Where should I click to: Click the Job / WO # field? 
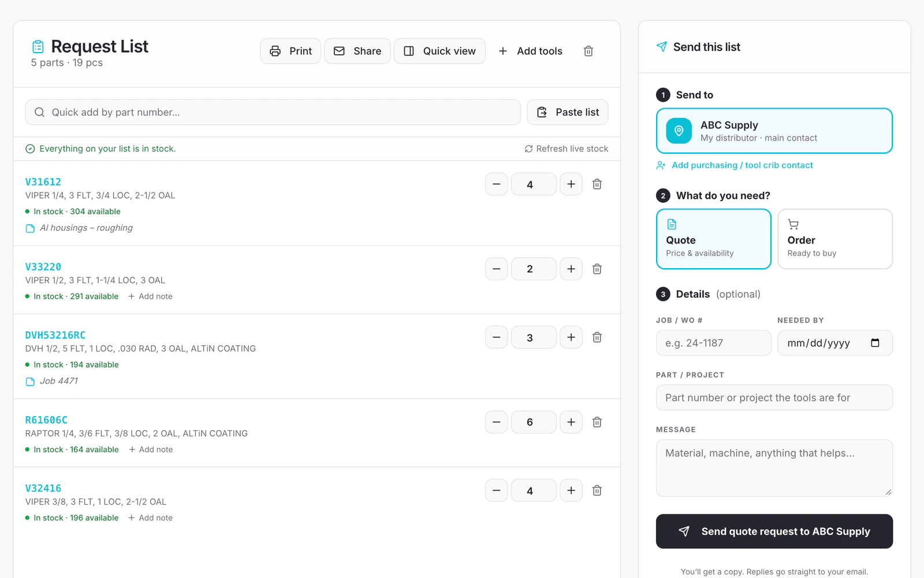714,343
